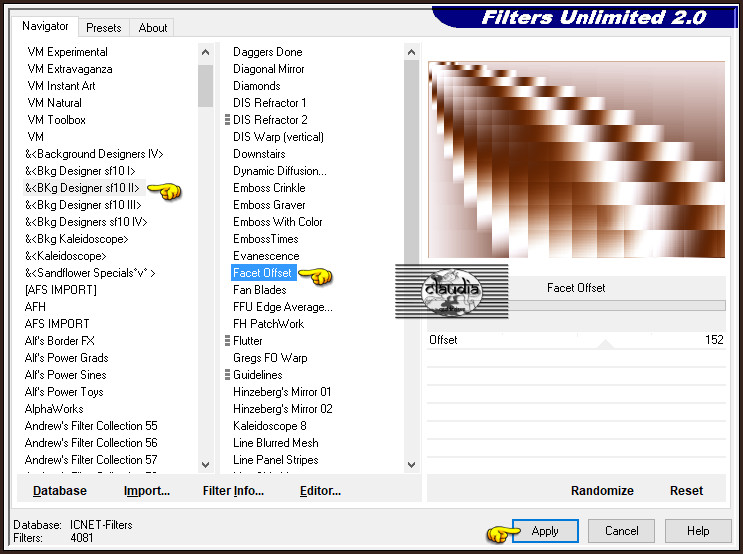Click the Cancel button
The image size is (743, 554).
[x=621, y=531]
